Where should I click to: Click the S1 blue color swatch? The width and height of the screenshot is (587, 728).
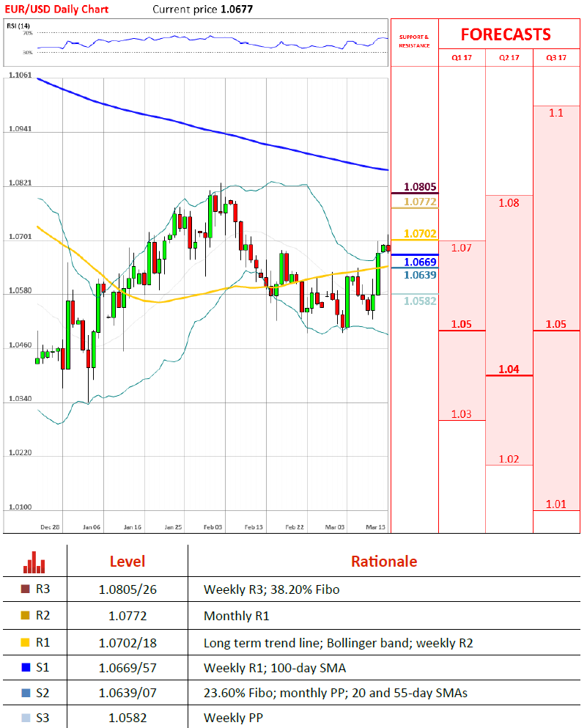[26, 667]
